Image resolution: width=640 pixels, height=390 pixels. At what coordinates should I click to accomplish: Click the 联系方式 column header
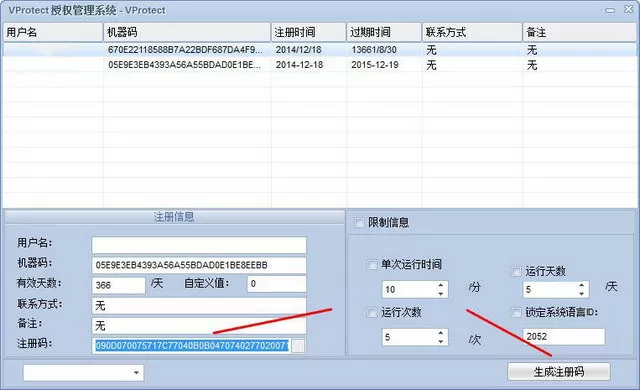point(472,32)
